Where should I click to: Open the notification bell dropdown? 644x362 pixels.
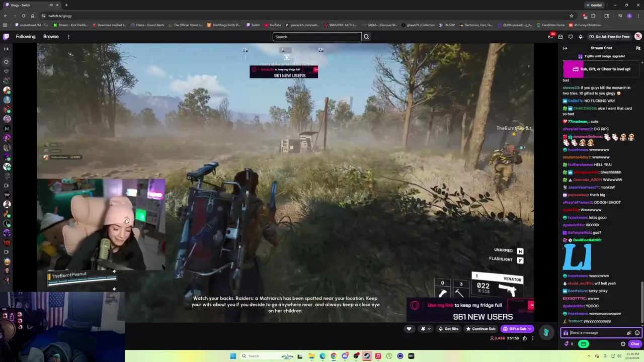coord(425,329)
